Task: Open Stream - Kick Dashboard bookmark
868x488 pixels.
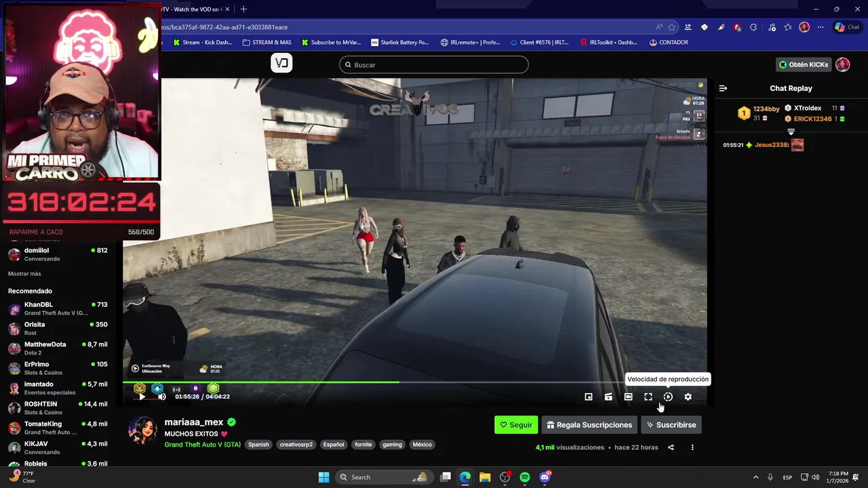Action: (x=202, y=42)
